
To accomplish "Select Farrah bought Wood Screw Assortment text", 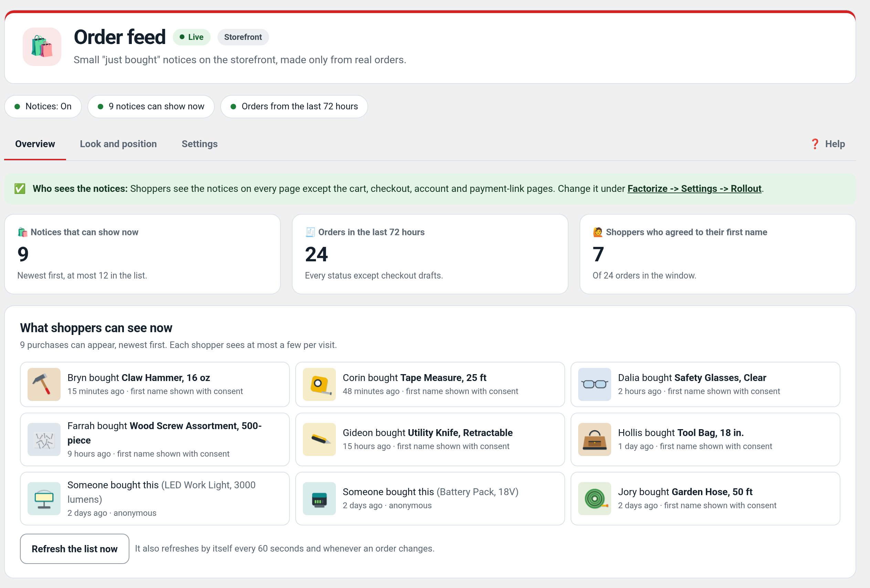I will point(165,433).
